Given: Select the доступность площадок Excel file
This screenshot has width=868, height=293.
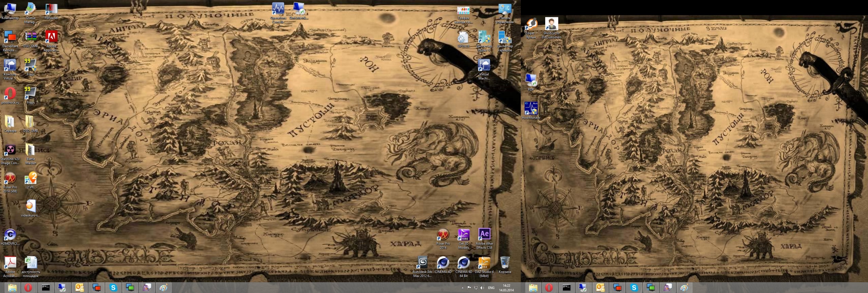Looking at the screenshot, I should pos(31,267).
